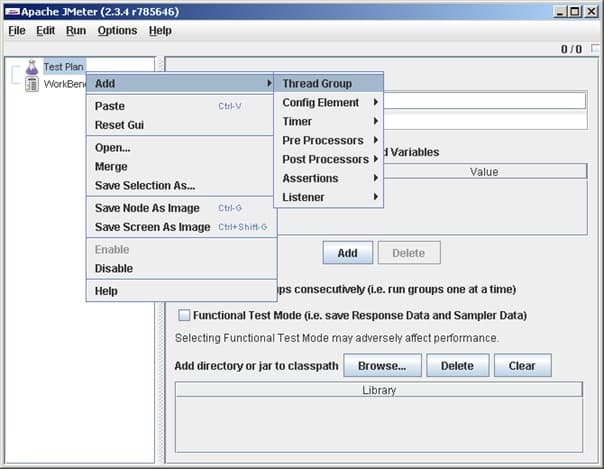Click the Library column header

coord(379,390)
